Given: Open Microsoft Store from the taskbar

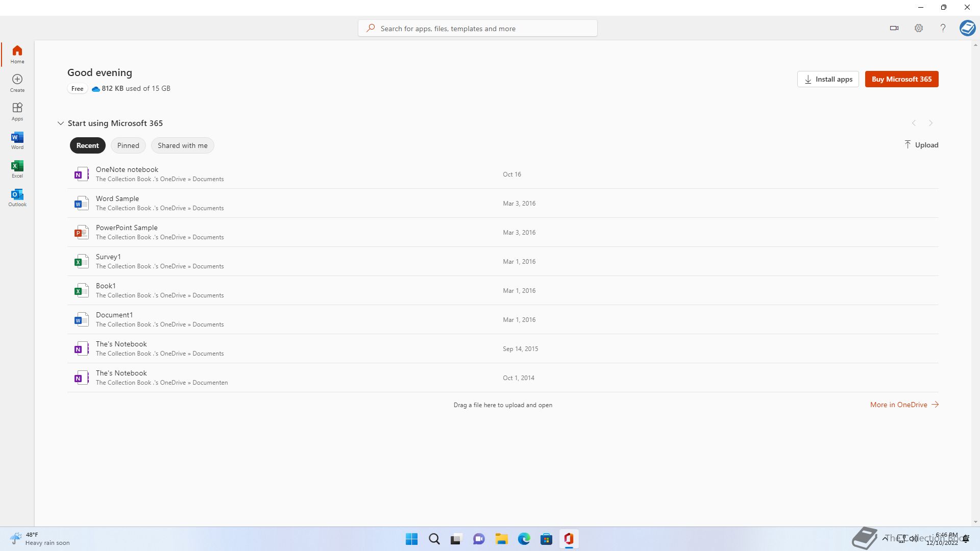Looking at the screenshot, I should (546, 539).
